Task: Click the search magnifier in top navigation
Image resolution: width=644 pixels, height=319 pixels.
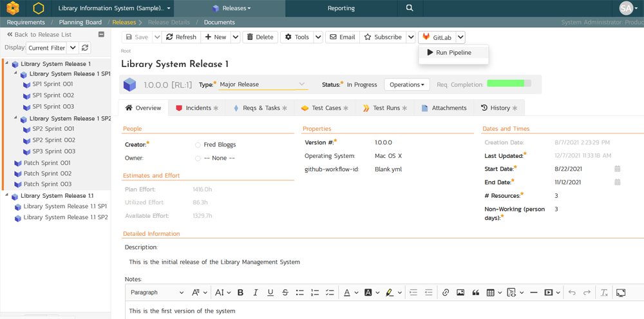Action: pyautogui.click(x=410, y=8)
